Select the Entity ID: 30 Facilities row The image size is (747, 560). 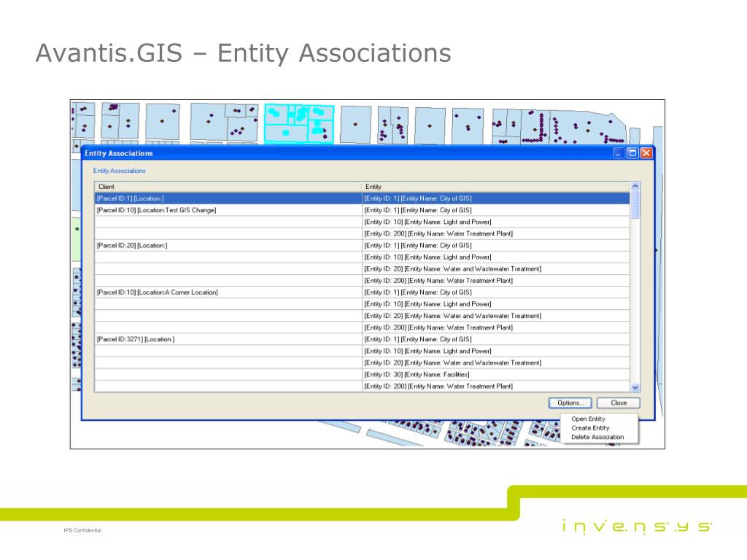(496, 374)
